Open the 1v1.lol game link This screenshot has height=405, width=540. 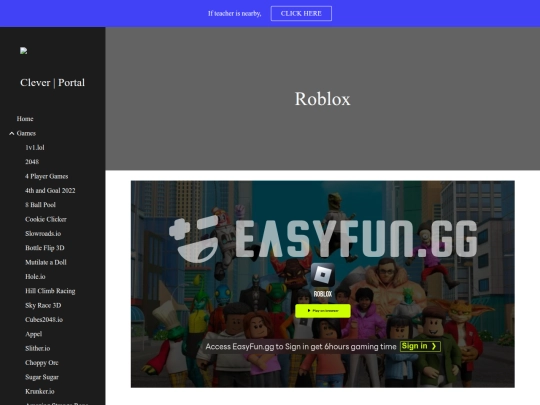pos(35,147)
